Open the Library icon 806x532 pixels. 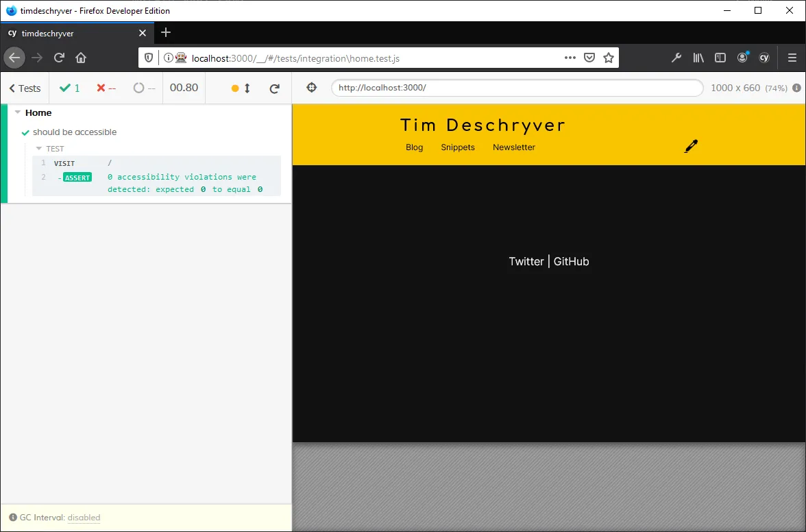698,58
